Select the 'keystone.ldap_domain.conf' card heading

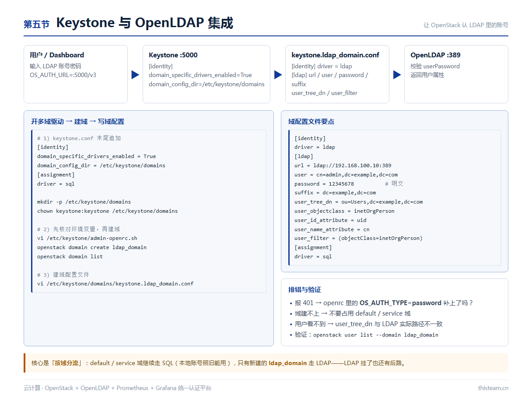336,55
